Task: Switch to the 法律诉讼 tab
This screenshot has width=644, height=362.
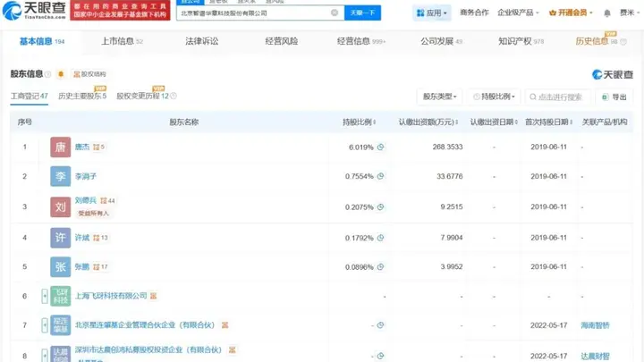Action: (201, 41)
